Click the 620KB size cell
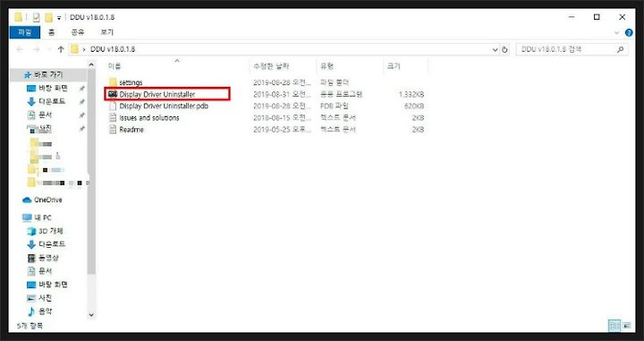The image size is (644, 341). 414,106
